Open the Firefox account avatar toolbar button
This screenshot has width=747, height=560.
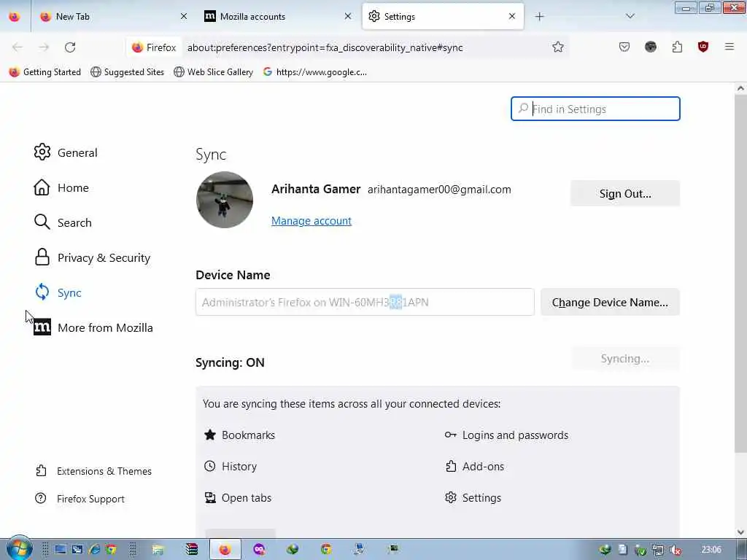point(650,47)
